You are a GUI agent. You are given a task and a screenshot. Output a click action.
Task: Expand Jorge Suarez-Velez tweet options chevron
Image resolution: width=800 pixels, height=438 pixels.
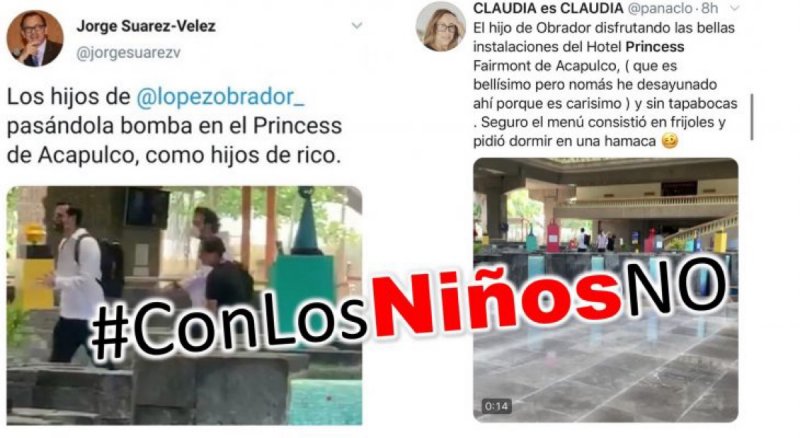pos(357,26)
